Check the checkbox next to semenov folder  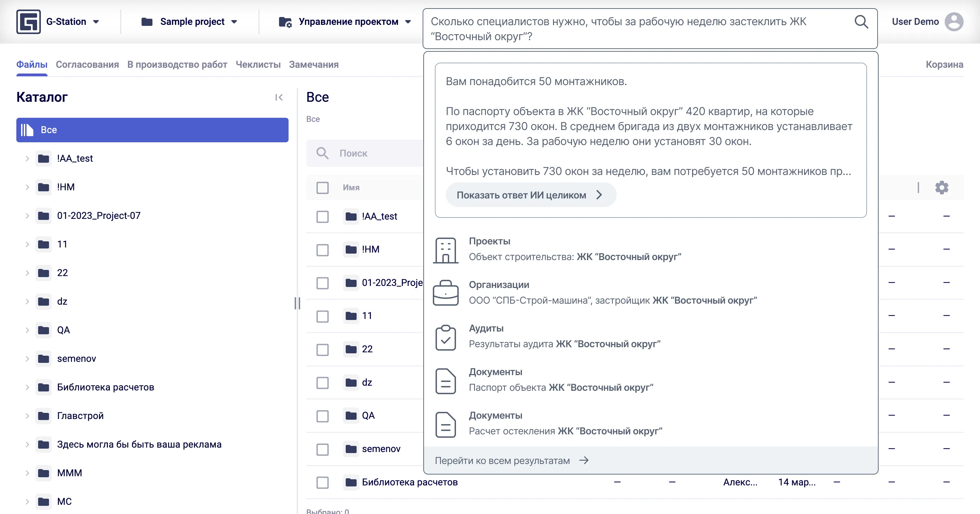tap(323, 449)
